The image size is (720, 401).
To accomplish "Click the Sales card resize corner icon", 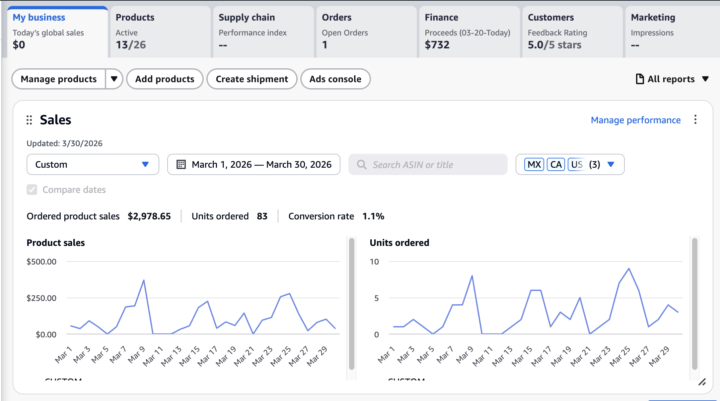I will [702, 382].
